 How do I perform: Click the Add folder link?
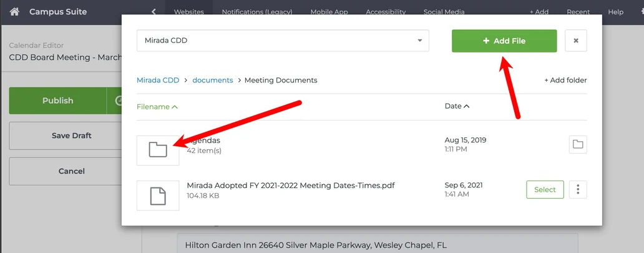click(x=565, y=80)
